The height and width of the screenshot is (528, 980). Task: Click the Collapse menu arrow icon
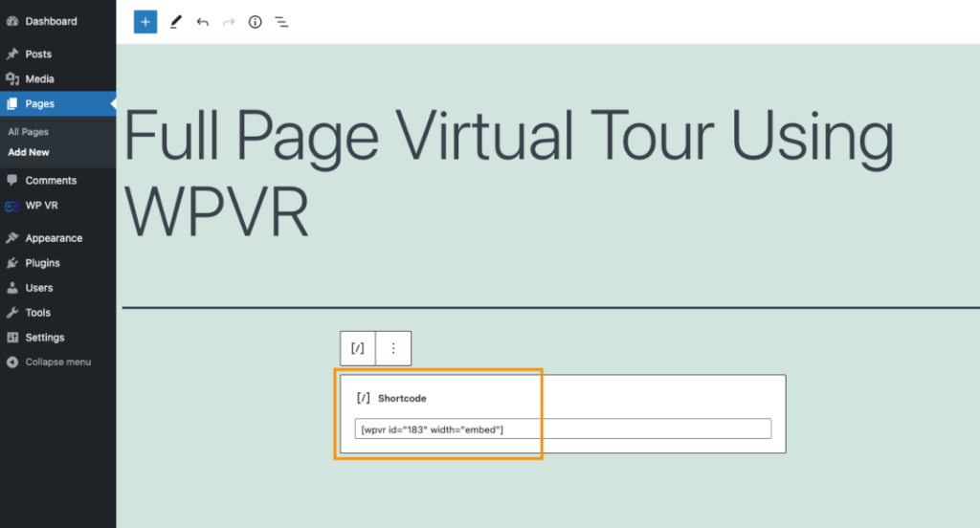pos(12,362)
